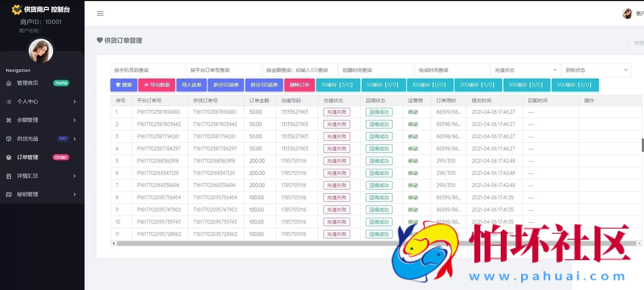
Task: Click the 拆分50话单 button
Action: click(x=226, y=85)
